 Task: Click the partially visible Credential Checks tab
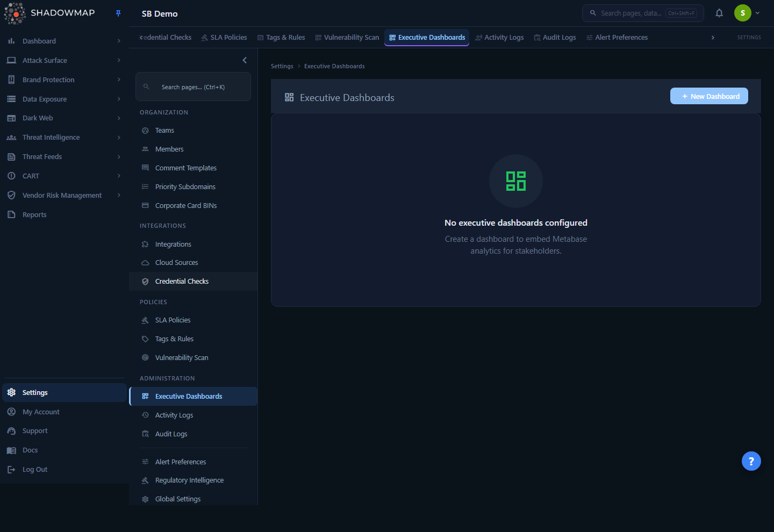166,38
